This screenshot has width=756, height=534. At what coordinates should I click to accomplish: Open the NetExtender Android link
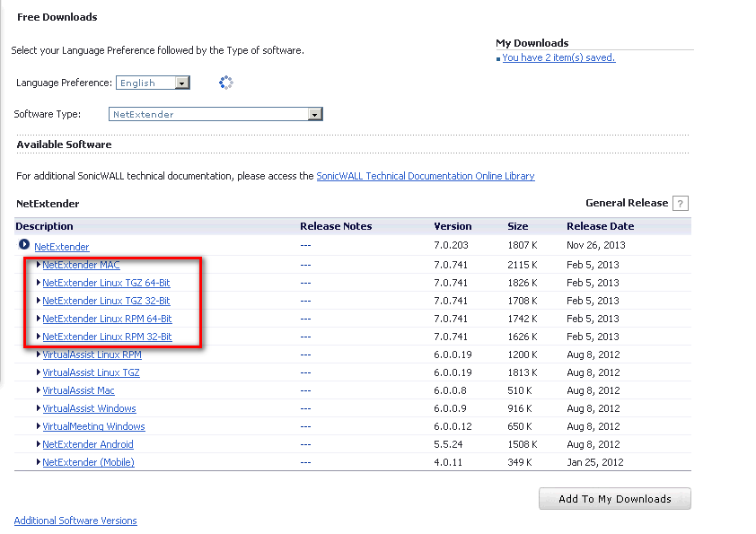[x=88, y=444]
